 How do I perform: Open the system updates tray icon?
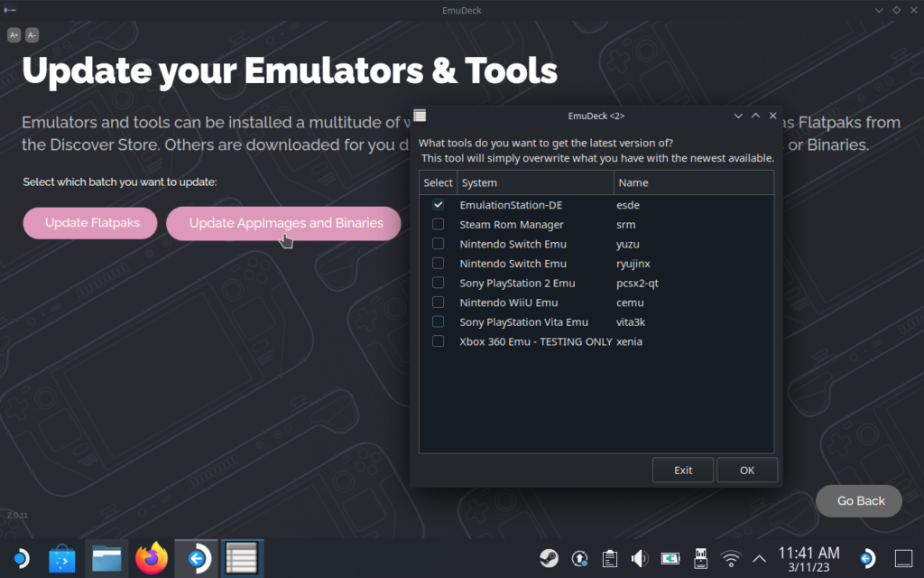[x=579, y=558]
